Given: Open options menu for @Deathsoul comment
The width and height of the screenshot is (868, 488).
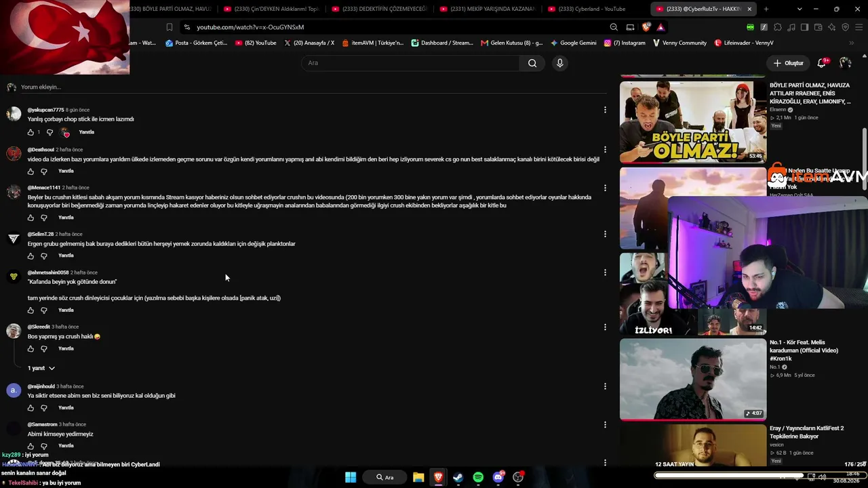Looking at the screenshot, I should point(605,150).
